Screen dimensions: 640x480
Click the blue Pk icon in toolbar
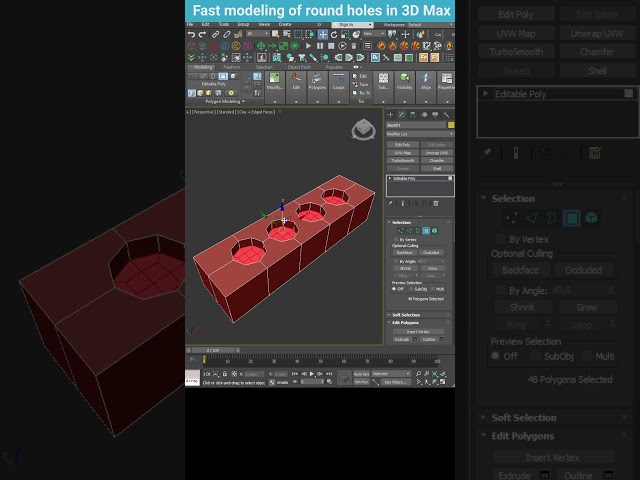point(375,58)
